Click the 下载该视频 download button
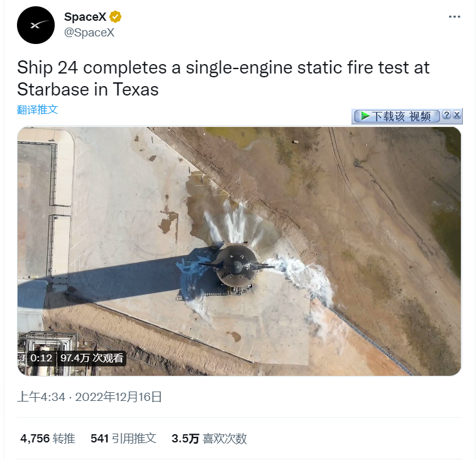Screen dimensions: 476x460 click(x=397, y=116)
